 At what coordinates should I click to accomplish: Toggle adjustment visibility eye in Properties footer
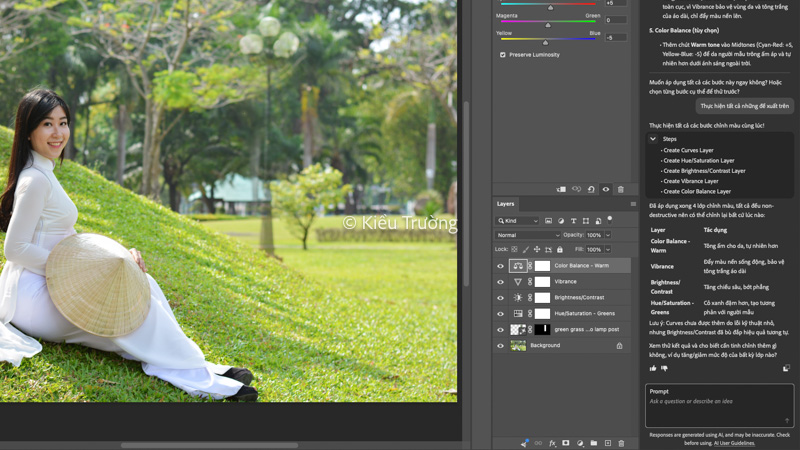click(x=606, y=189)
